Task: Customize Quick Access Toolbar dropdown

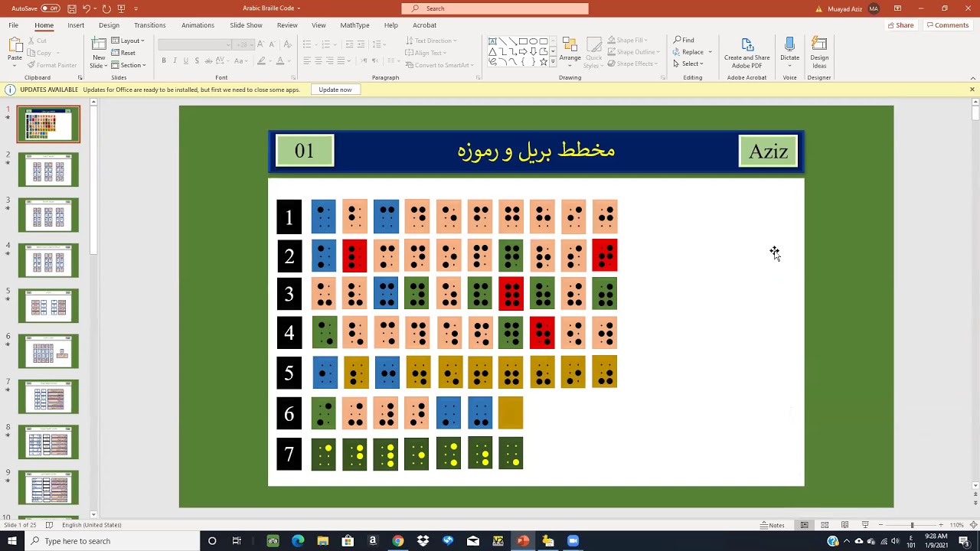Action: pyautogui.click(x=136, y=8)
